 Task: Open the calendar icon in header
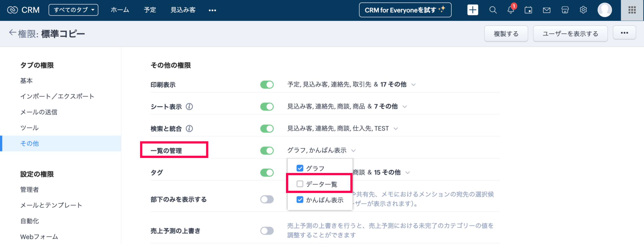pos(528,10)
